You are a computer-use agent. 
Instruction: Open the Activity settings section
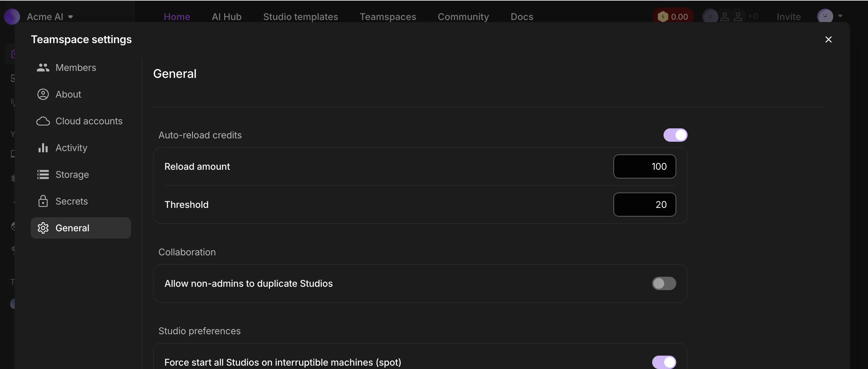click(x=81, y=148)
